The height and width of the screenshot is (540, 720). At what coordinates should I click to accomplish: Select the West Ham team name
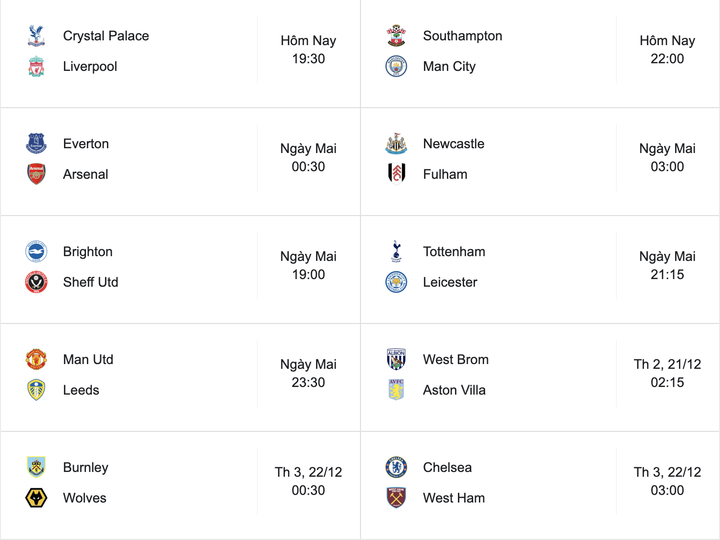coord(454,498)
